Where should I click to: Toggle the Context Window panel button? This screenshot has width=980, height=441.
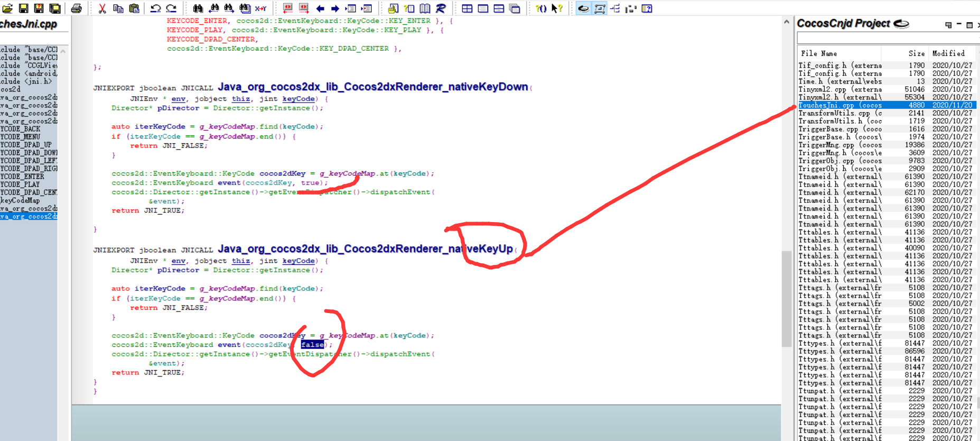pos(599,8)
